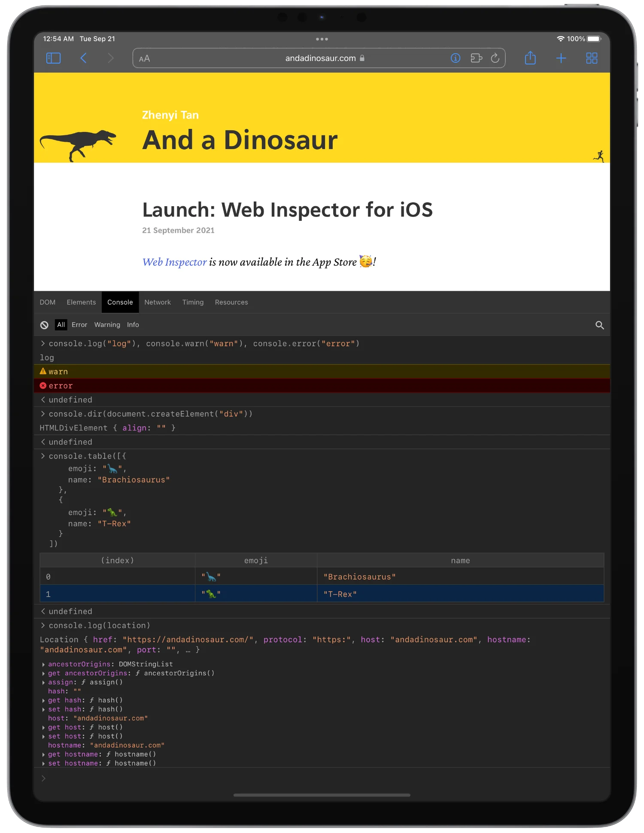The height and width of the screenshot is (833, 644).
Task: Click the emoji column header
Action: 256,561
